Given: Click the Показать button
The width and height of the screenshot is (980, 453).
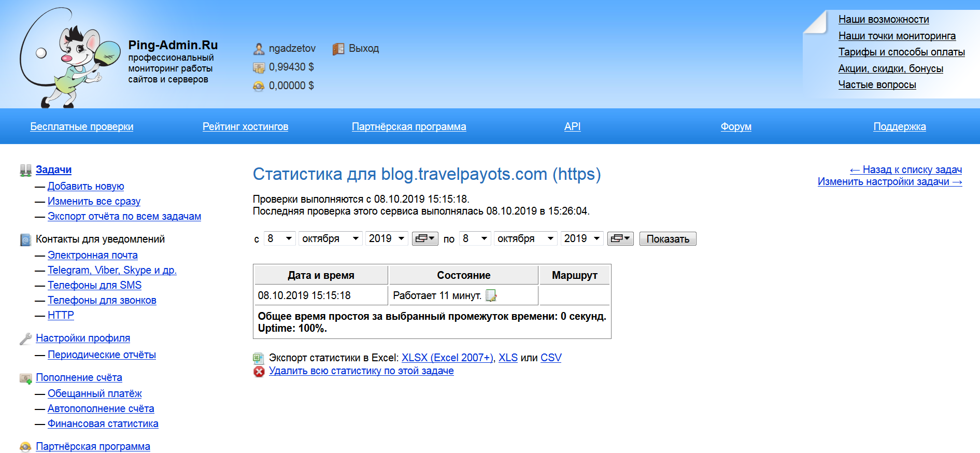Looking at the screenshot, I should (x=667, y=239).
